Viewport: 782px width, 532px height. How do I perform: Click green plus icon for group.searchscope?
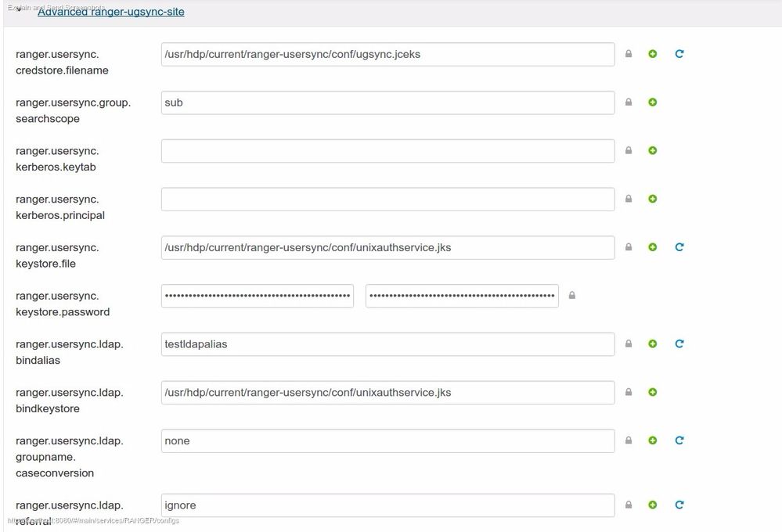tap(653, 102)
